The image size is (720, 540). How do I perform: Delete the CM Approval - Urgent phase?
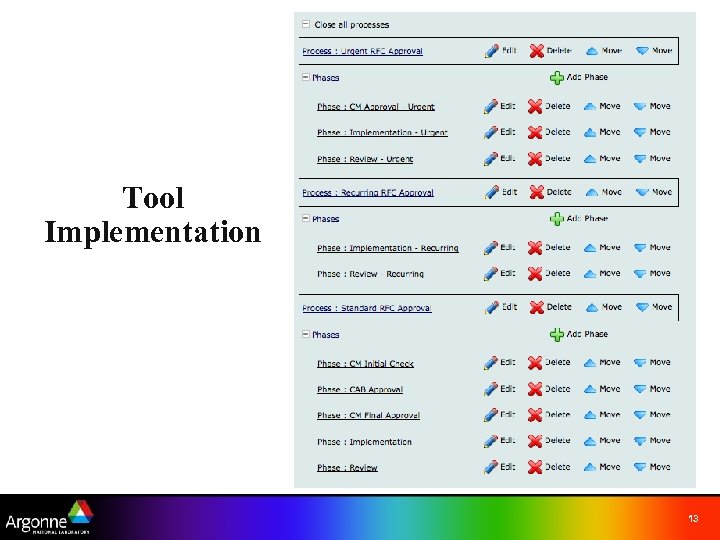click(x=549, y=106)
